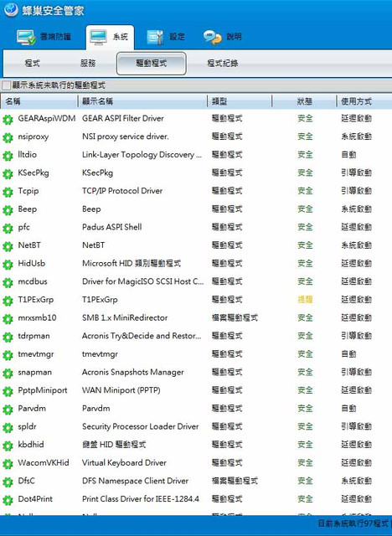Sort by the 顯示名稱 column header
Screen dimensions: 392x536
pos(142,101)
